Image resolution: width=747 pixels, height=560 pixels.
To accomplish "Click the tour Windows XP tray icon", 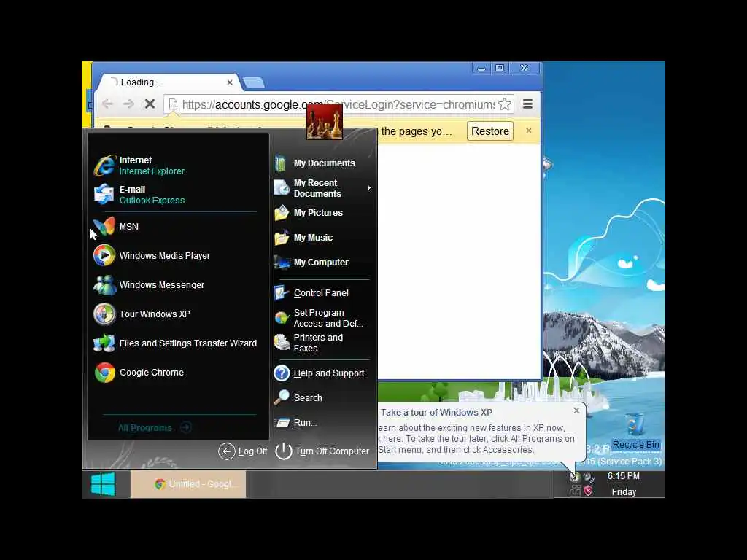I will [x=575, y=477].
